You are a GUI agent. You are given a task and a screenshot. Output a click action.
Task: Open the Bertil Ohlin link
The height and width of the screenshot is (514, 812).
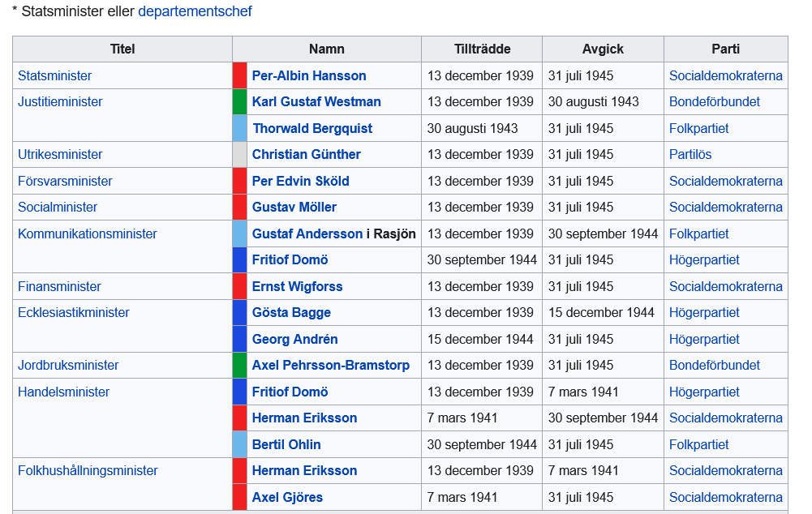(286, 444)
